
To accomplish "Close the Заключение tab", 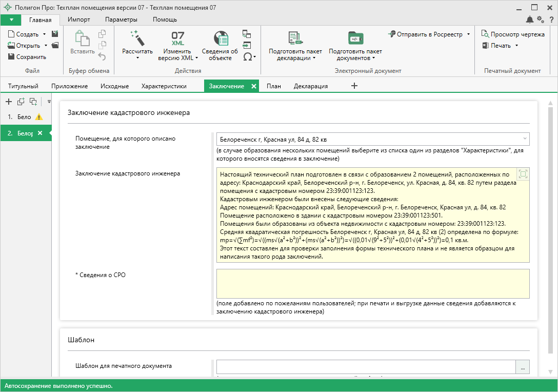I will click(253, 86).
